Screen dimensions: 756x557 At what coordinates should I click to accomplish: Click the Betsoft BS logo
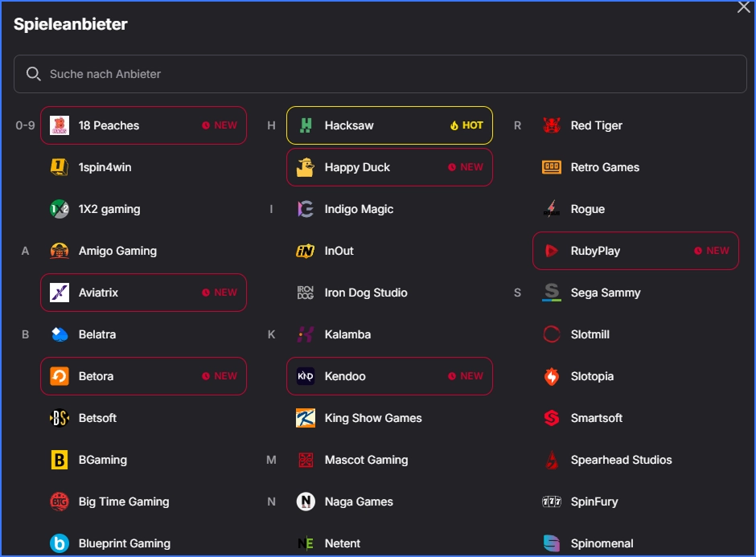click(60, 418)
